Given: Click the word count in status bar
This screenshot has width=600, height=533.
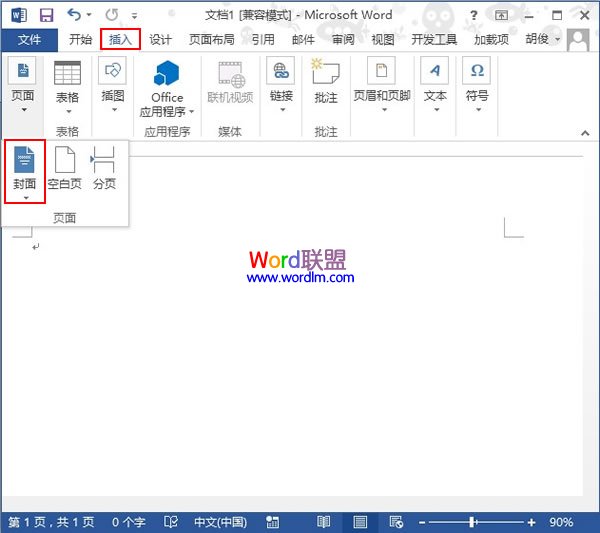Looking at the screenshot, I should coord(128,522).
